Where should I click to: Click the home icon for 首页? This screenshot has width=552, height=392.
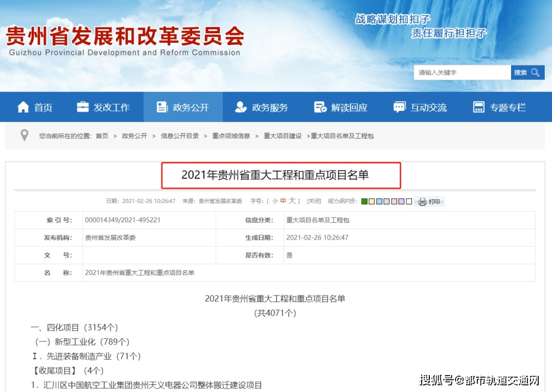(x=23, y=107)
